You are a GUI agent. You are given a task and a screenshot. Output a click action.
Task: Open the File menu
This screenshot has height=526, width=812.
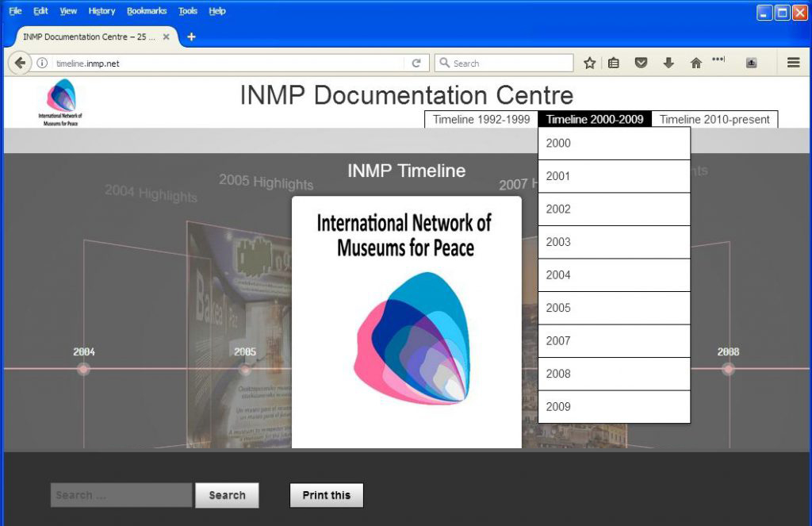click(x=16, y=11)
